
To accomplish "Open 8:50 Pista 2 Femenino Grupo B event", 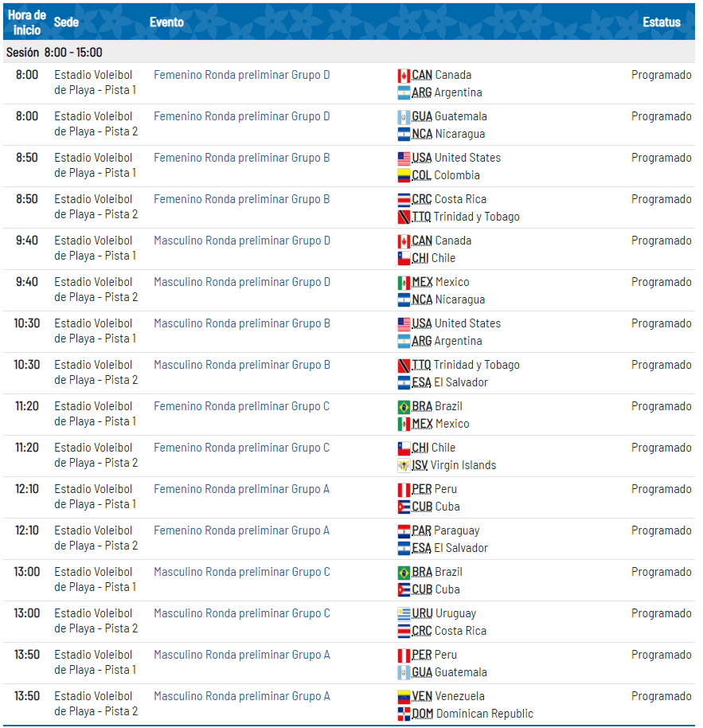I will point(241,199).
